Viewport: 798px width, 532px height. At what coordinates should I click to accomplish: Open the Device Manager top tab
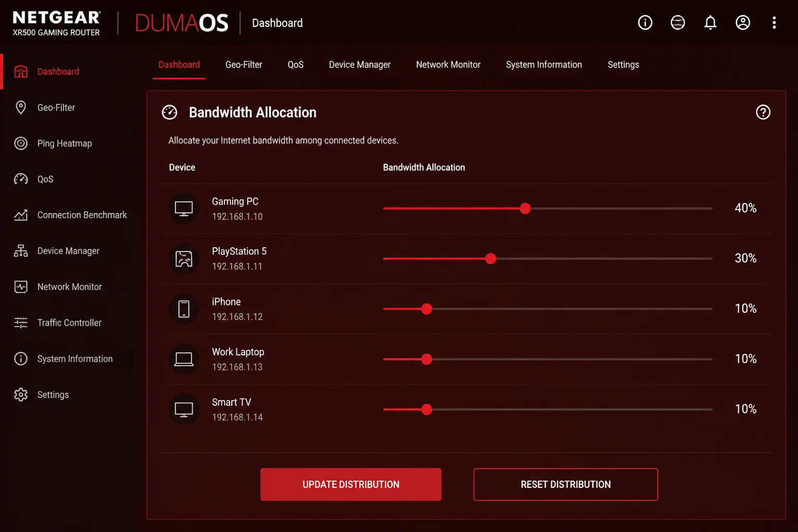(x=360, y=64)
